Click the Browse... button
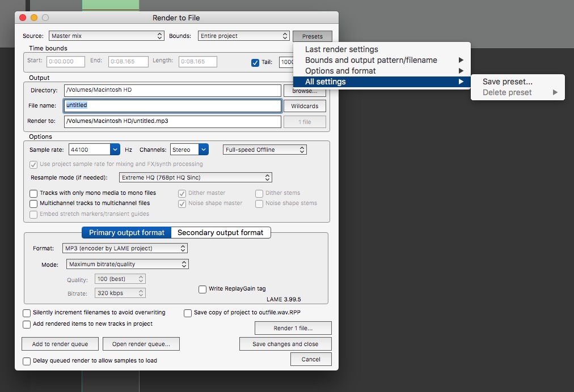 305,91
